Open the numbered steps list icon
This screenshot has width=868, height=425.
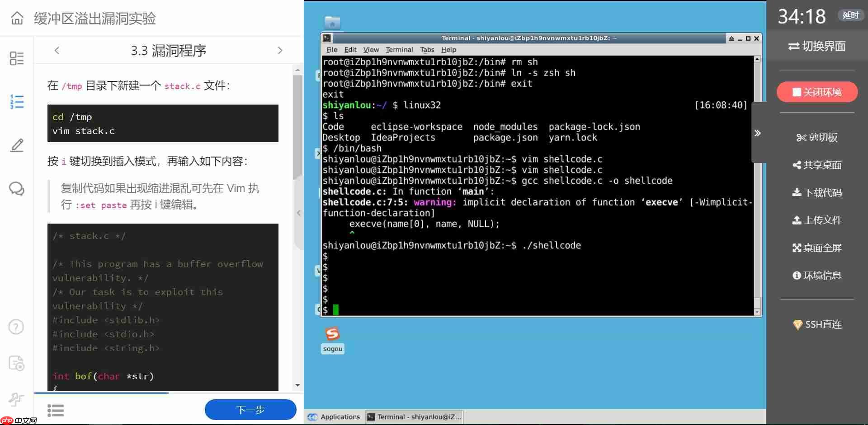(17, 101)
